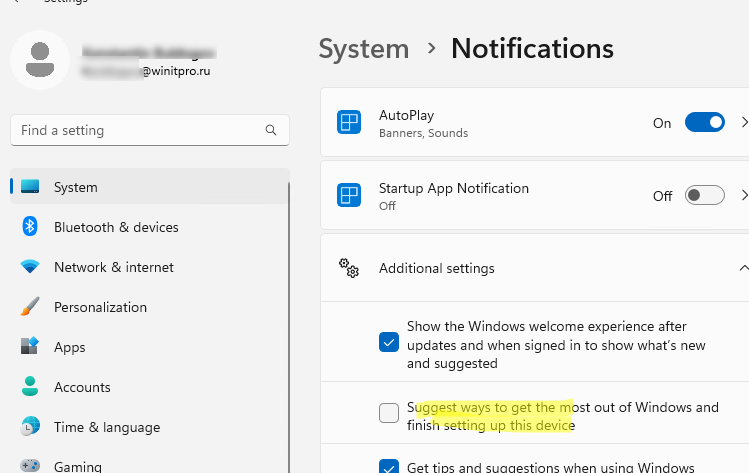Uncheck Show the Windows welcome experience checkbox
749x473 pixels.
389,342
